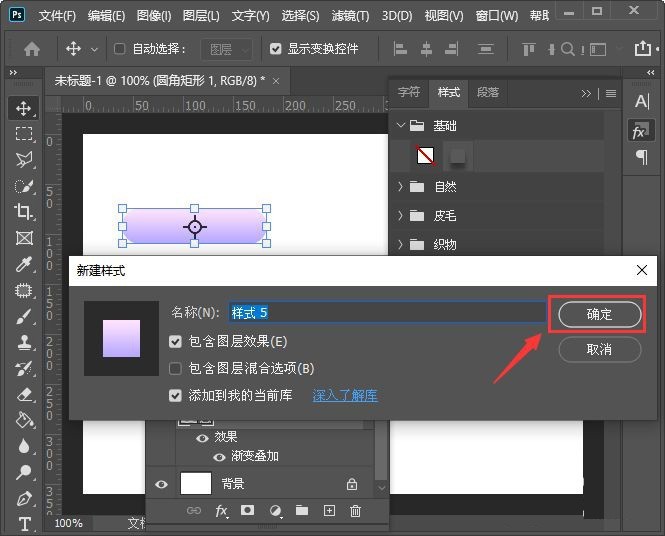
Task: Open the 深入了解库 link
Action: 345,396
